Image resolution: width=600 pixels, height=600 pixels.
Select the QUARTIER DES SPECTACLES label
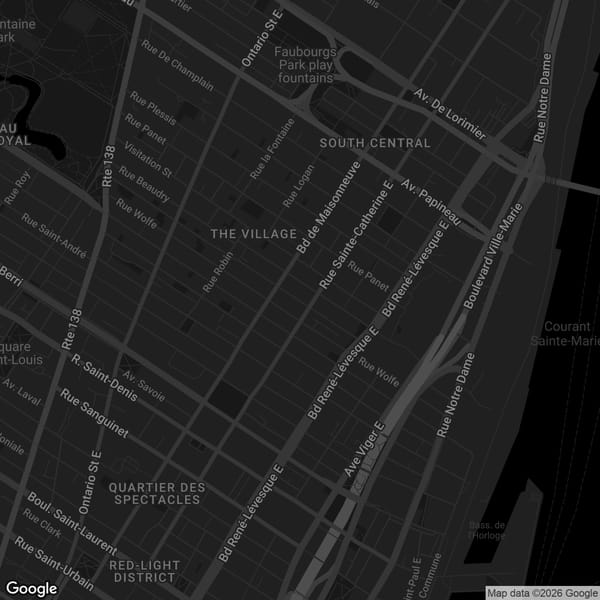[x=157, y=493]
